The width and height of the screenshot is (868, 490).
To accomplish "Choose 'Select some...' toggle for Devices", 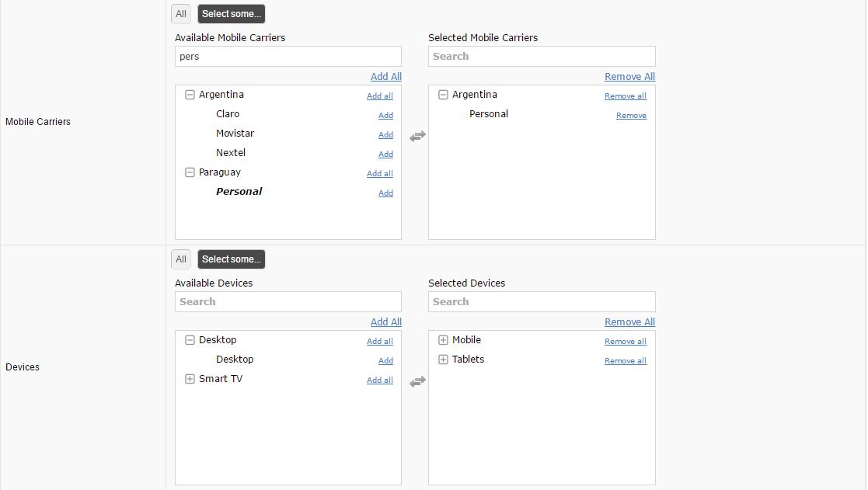I will (x=232, y=259).
